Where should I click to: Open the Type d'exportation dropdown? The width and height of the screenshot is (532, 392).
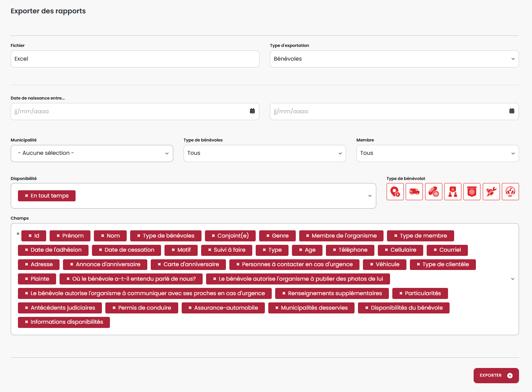point(394,59)
